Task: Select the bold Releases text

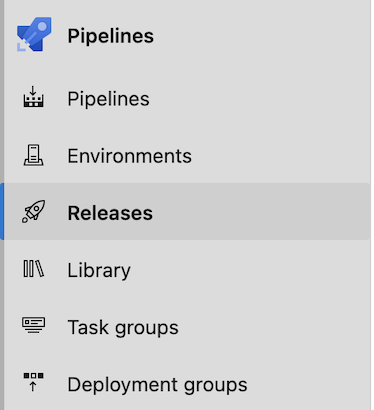Action: coord(110,213)
